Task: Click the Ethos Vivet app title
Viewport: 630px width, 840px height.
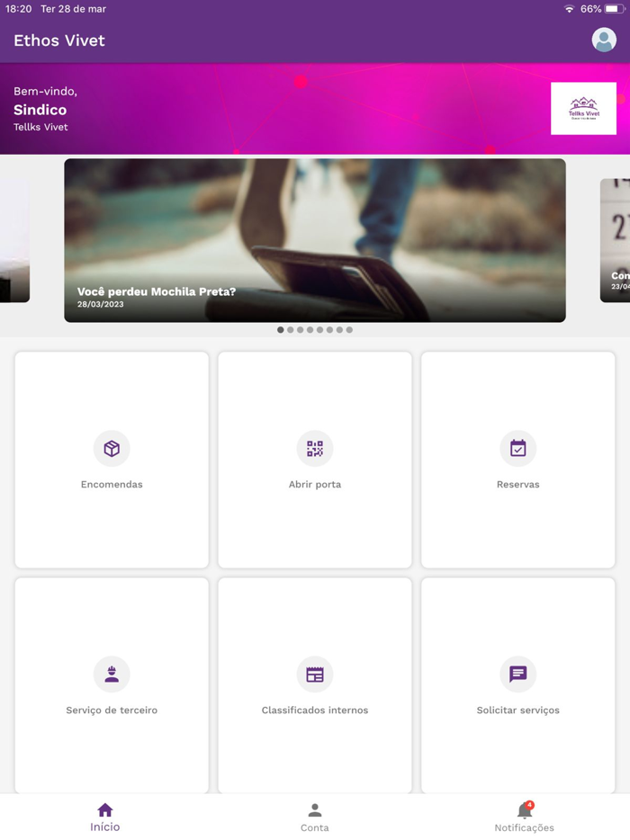Action: (x=59, y=40)
